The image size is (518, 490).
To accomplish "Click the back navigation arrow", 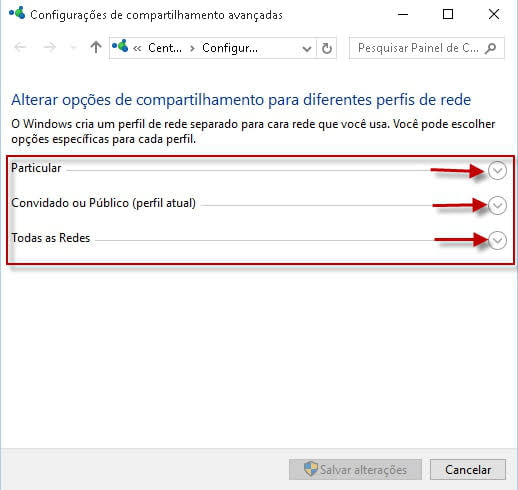I will (x=20, y=47).
